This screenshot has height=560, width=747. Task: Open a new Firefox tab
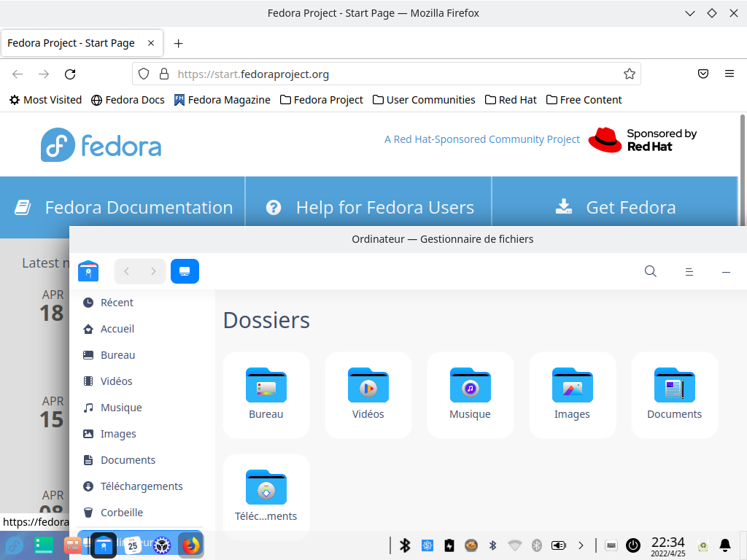click(178, 43)
